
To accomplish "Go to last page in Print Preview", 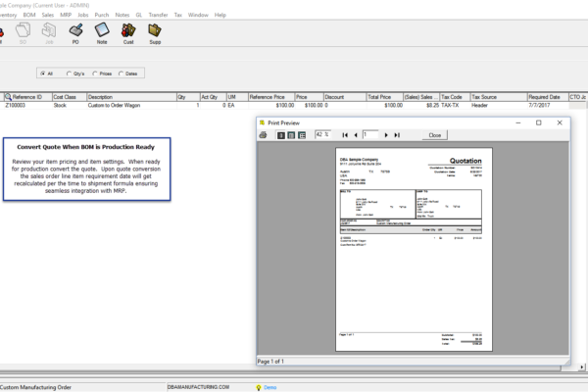I will pyautogui.click(x=397, y=135).
